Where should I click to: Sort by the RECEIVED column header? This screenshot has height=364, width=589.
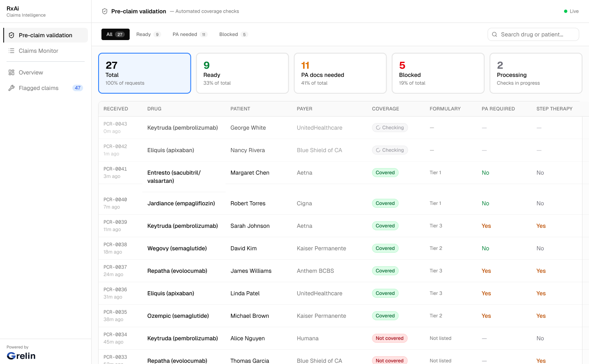[116, 109]
